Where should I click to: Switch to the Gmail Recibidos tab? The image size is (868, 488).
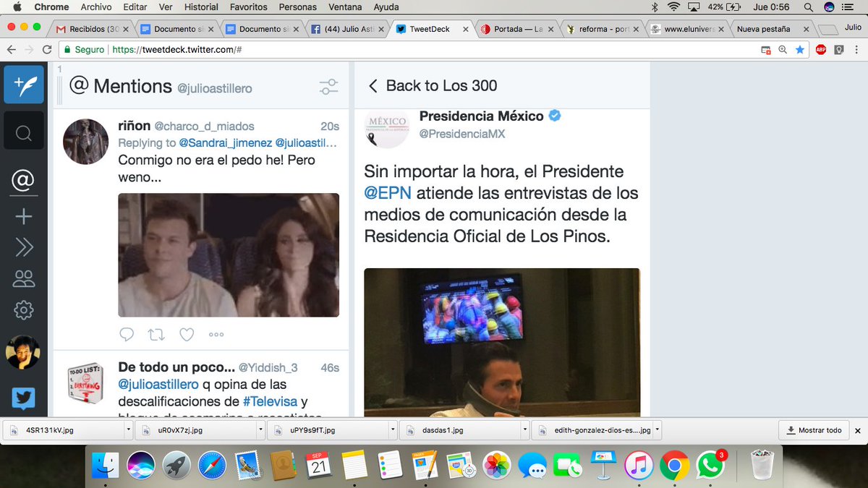[93, 29]
